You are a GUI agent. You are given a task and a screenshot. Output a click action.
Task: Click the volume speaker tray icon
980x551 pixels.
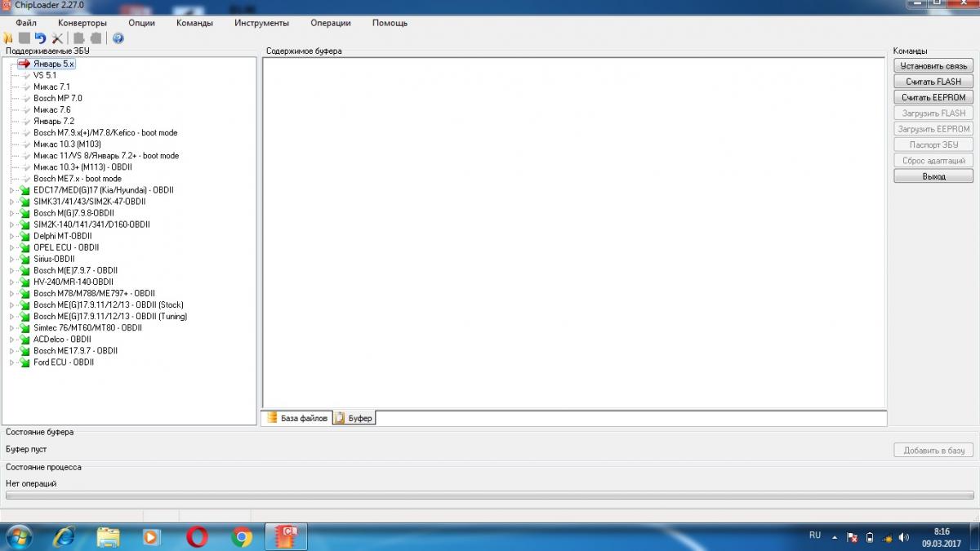(x=903, y=537)
